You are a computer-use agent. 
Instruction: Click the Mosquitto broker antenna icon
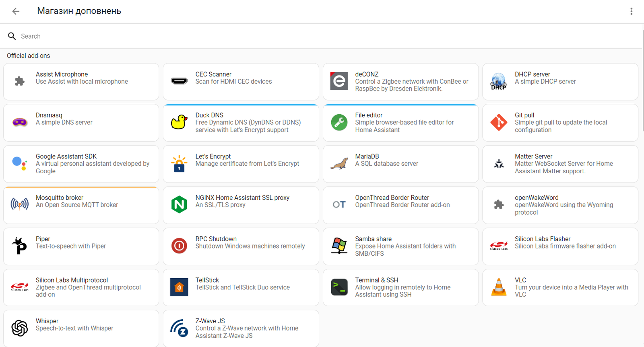tap(20, 205)
